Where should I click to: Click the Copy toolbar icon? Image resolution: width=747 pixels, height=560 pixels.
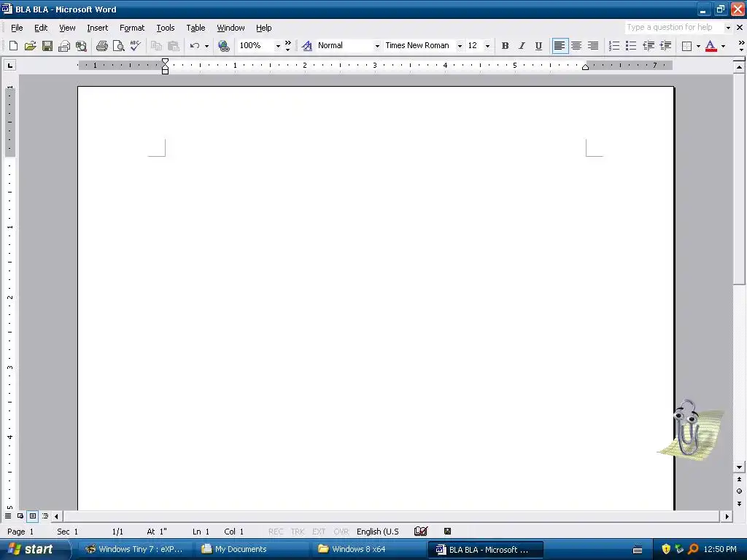pyautogui.click(x=156, y=46)
